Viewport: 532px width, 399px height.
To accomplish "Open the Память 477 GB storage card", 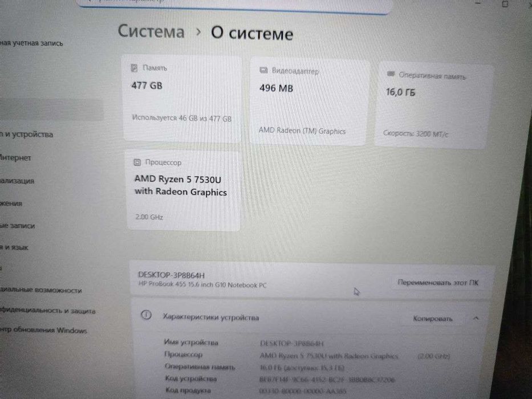I will (182, 99).
